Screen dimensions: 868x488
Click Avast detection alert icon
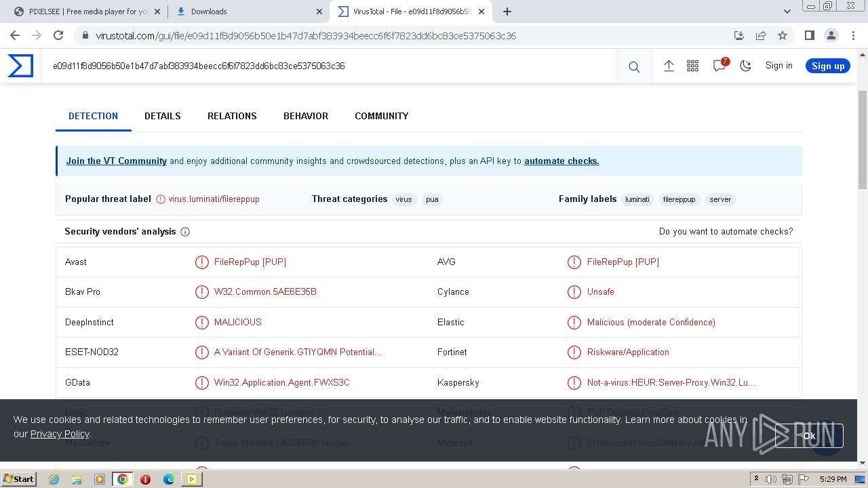202,262
